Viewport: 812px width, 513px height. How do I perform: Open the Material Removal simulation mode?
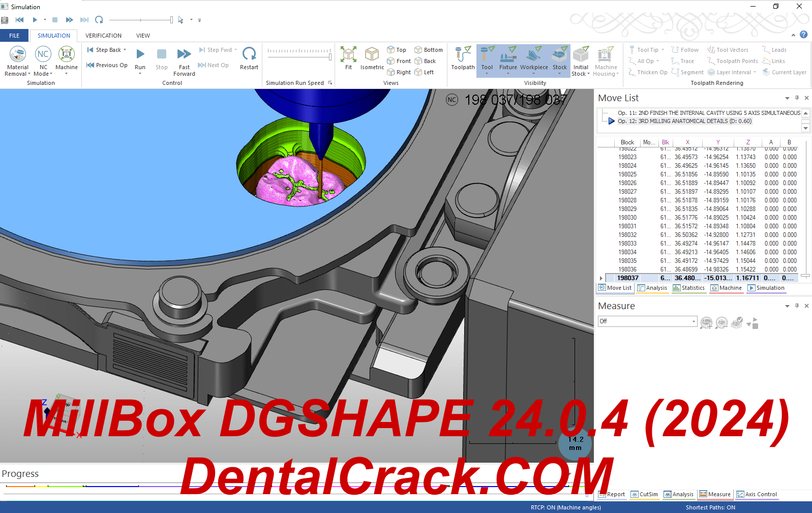[18, 61]
